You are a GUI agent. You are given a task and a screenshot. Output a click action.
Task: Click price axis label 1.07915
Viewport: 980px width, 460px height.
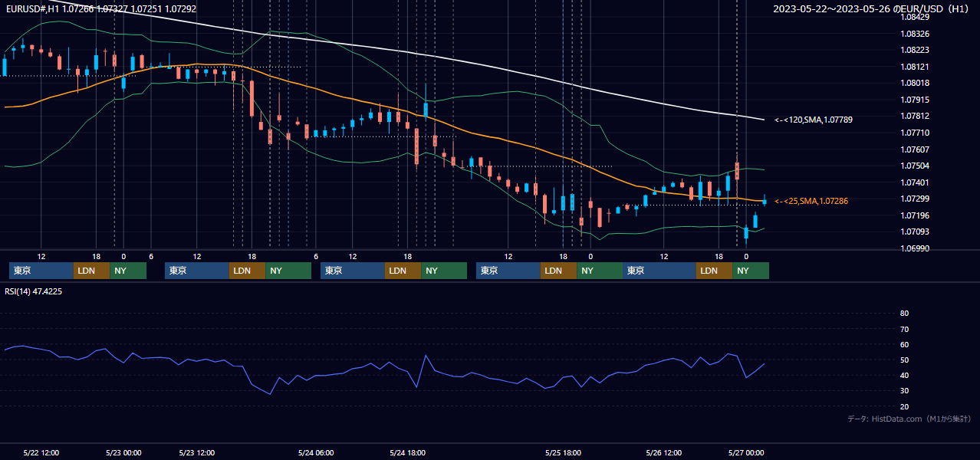point(914,100)
